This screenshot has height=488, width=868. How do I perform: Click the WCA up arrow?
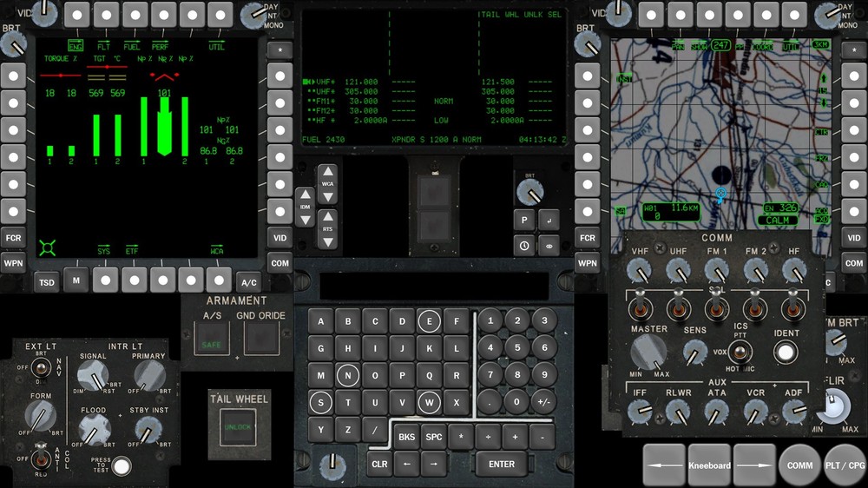[x=328, y=172]
